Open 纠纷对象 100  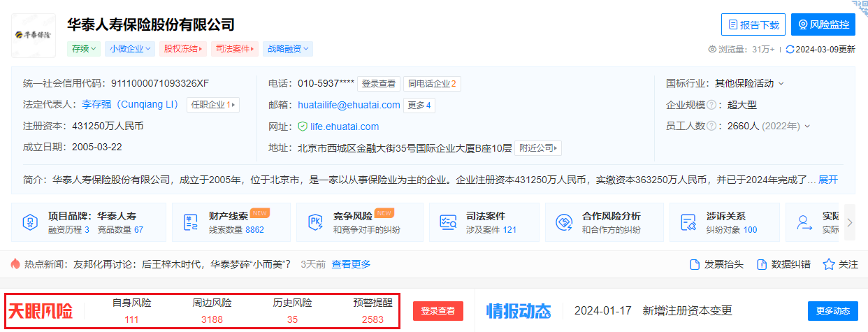point(732,229)
